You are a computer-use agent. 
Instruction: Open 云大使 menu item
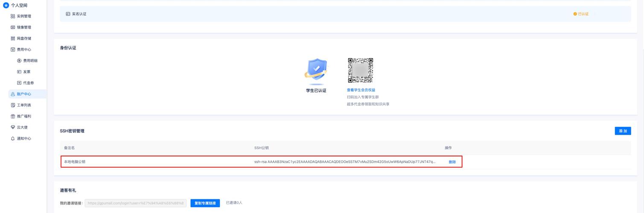pos(22,127)
